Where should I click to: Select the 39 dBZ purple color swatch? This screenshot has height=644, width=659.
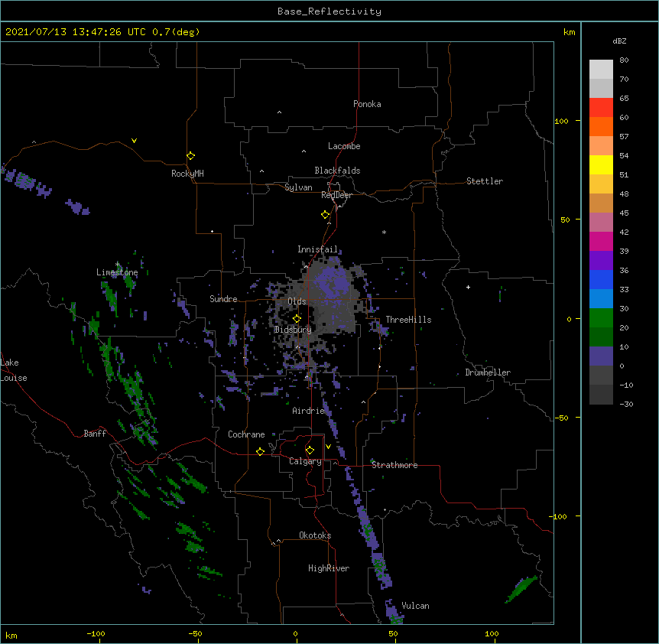pos(601,261)
